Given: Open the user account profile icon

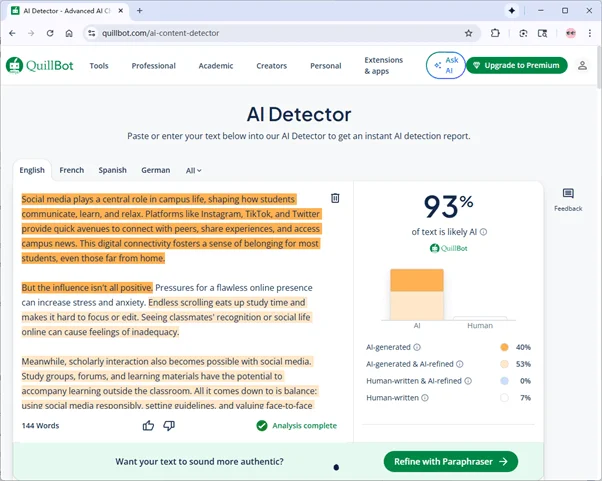Looking at the screenshot, I should (x=583, y=66).
